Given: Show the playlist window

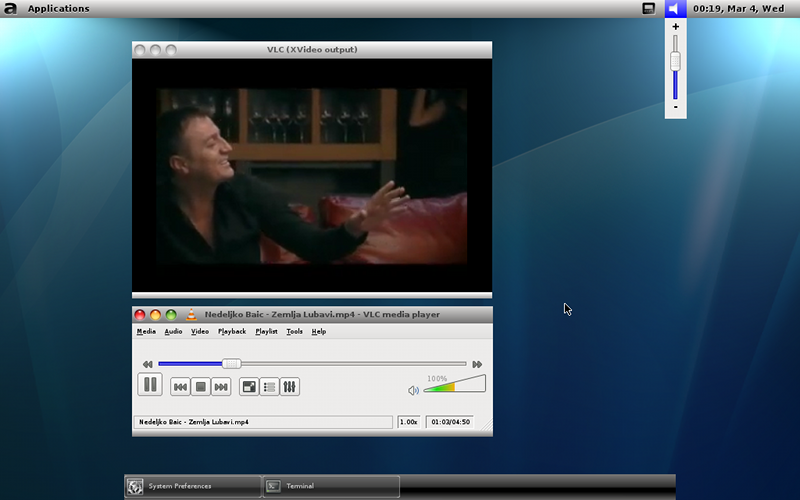Looking at the screenshot, I should tap(269, 387).
